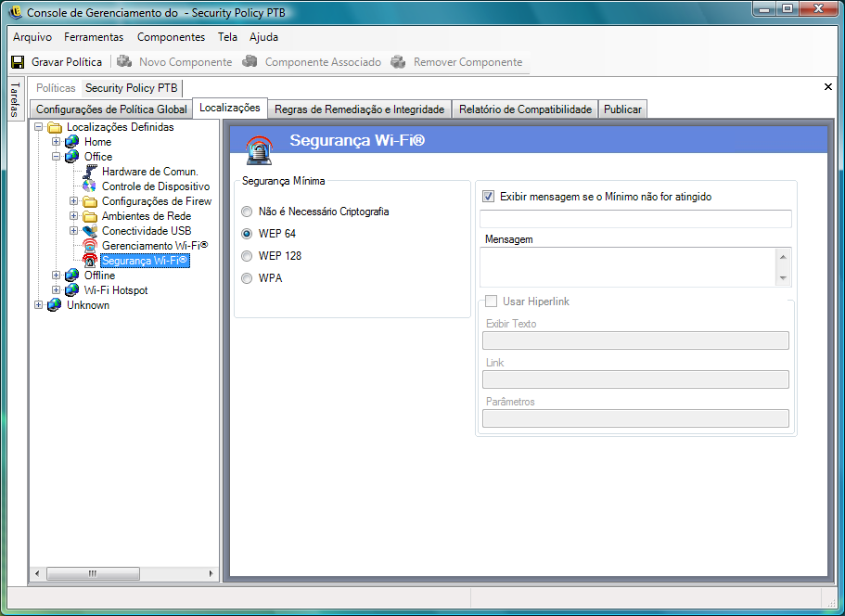
Task: Open the Publicar tab
Action: pos(622,109)
